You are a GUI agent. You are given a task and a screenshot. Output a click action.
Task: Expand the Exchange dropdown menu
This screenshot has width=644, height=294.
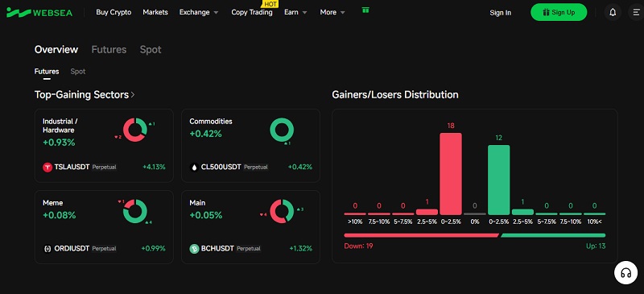pyautogui.click(x=199, y=12)
